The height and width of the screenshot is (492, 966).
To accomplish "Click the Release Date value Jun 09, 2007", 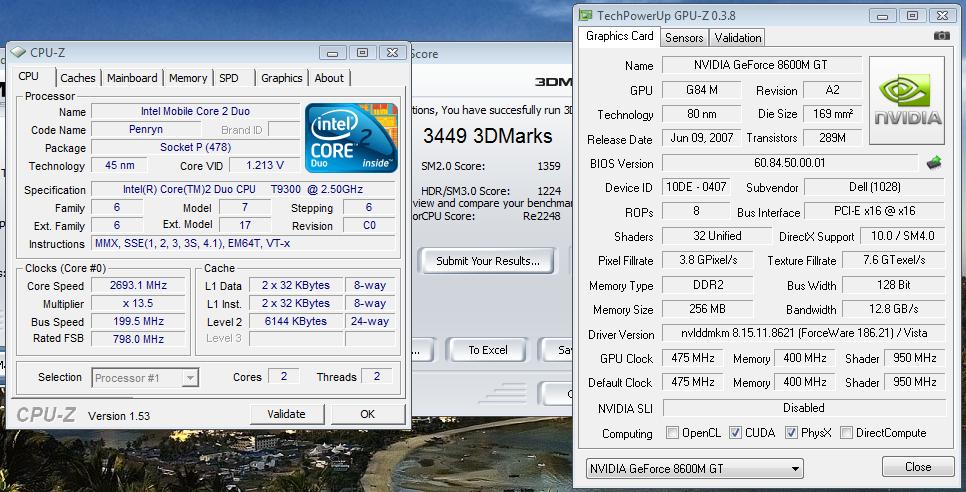I will click(x=701, y=137).
